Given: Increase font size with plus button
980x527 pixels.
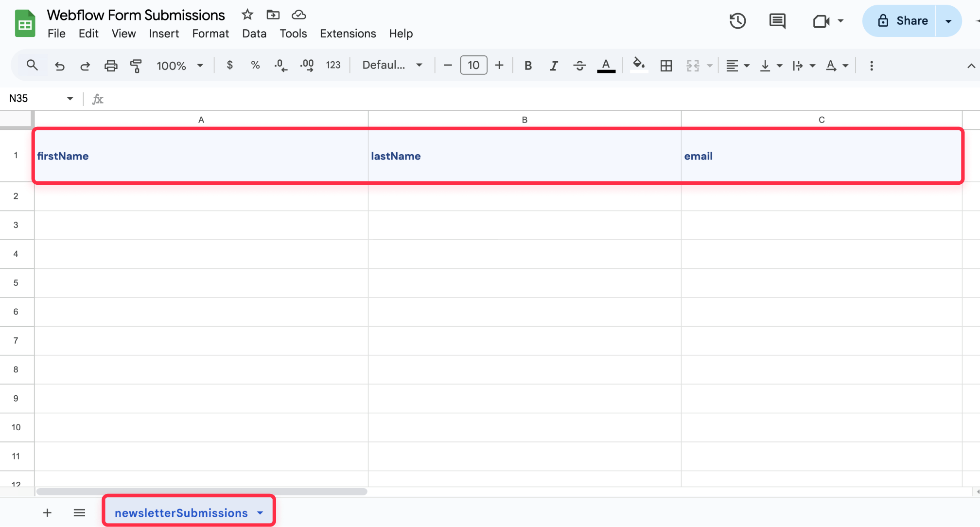Looking at the screenshot, I should click(499, 65).
